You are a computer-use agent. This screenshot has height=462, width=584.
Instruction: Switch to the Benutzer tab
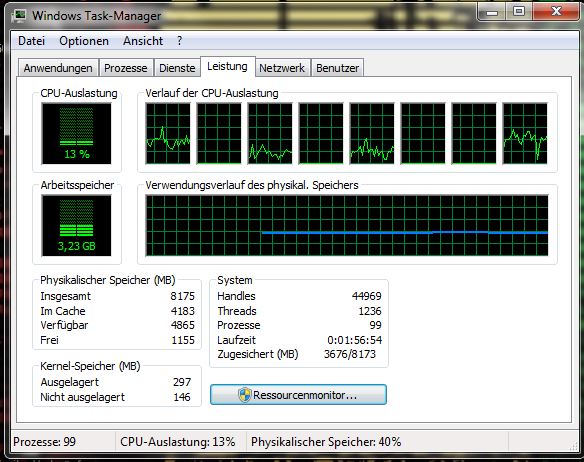(337, 68)
